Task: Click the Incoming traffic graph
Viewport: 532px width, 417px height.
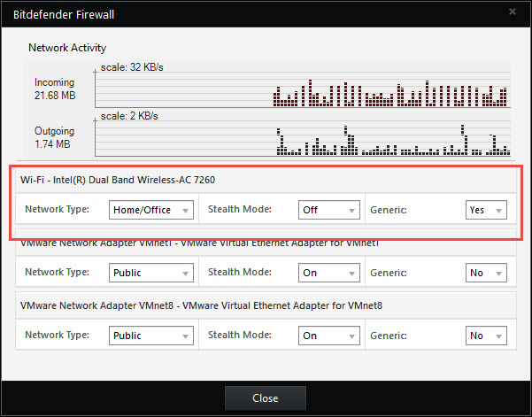Action: click(303, 89)
